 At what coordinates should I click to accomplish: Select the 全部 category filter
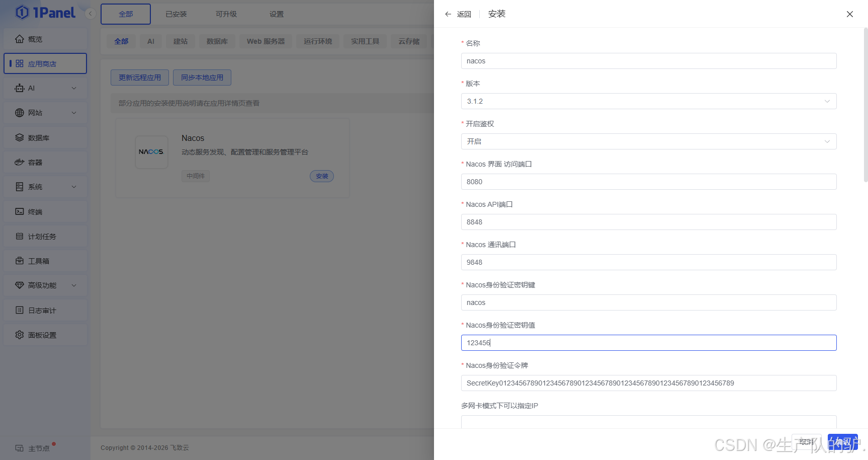121,41
